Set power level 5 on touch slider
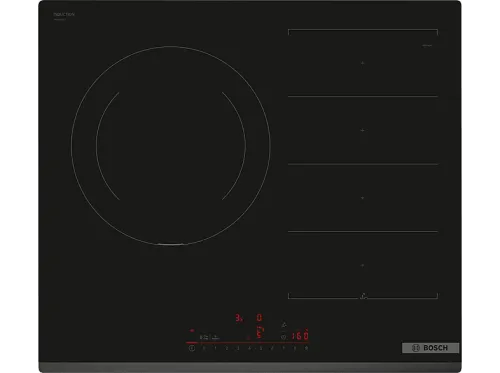 click(x=261, y=348)
